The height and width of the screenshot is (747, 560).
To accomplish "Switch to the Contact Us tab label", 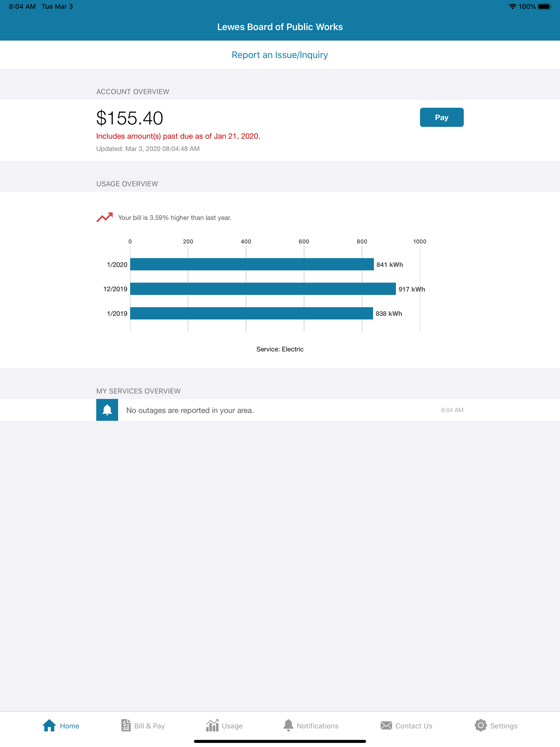I will (414, 726).
